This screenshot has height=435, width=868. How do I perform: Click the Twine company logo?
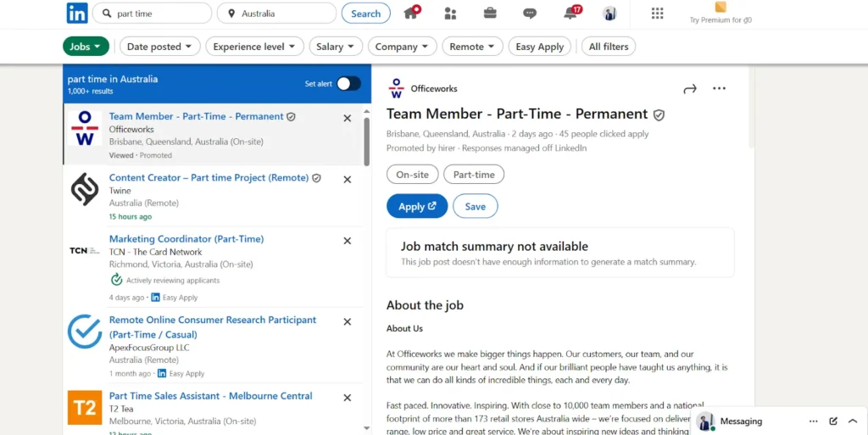pos(85,189)
